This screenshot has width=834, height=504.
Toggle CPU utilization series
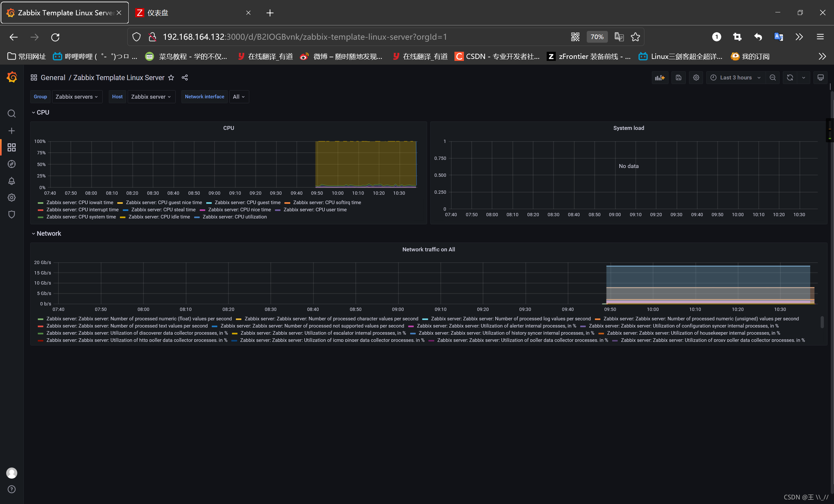pos(235,217)
